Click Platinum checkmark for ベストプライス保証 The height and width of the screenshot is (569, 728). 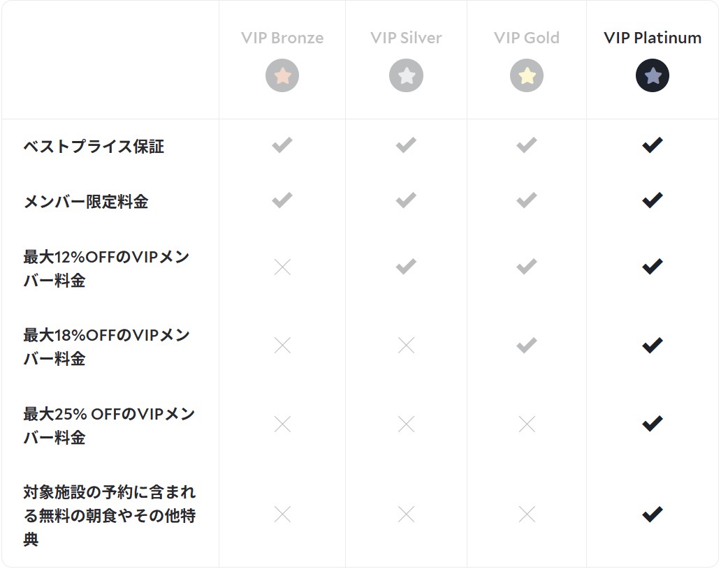[653, 145]
